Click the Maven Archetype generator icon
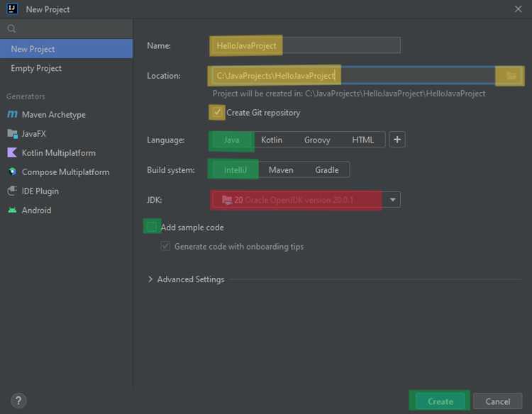 [x=12, y=115]
